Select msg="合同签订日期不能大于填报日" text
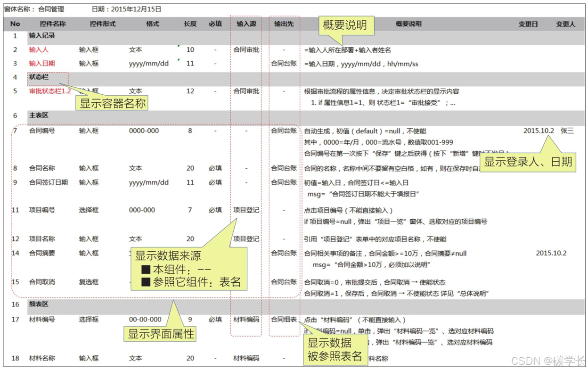The image size is (588, 370). pyautogui.click(x=363, y=194)
